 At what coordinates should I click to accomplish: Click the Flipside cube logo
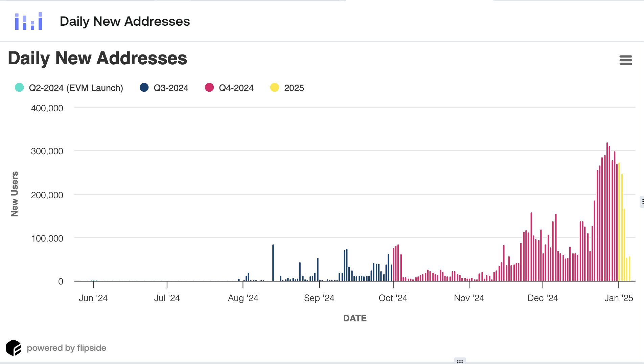14,348
